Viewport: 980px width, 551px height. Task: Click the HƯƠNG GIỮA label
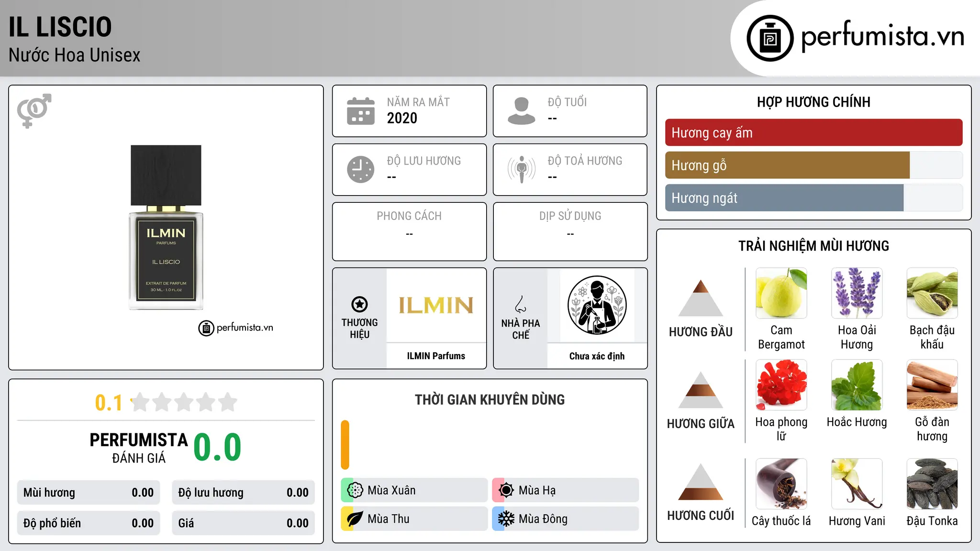701,424
